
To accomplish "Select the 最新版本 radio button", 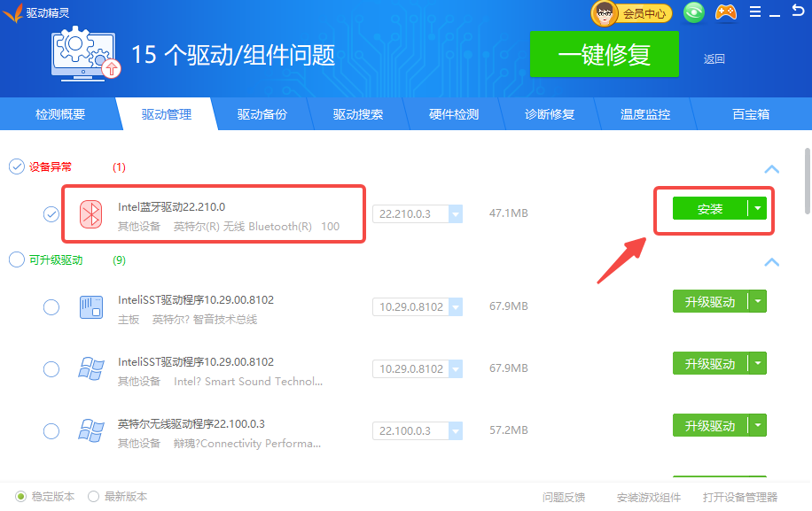I will click(x=94, y=497).
